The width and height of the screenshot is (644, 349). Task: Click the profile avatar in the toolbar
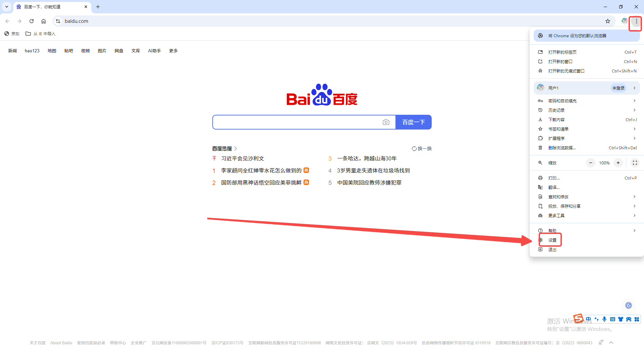pos(624,21)
